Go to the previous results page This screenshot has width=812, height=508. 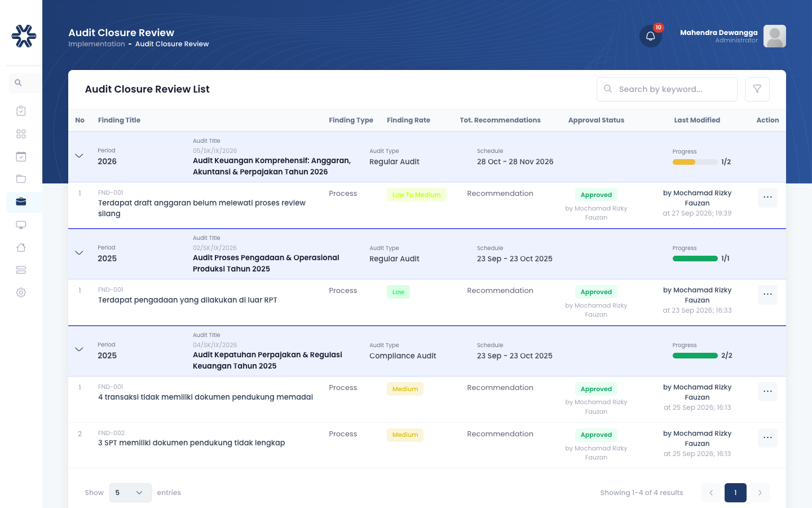tap(712, 493)
